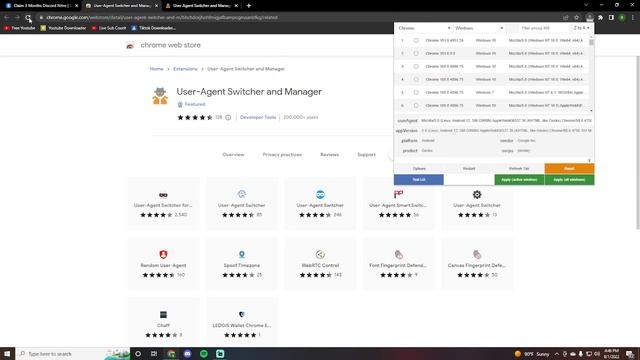Click the Restart button in popup
The height and width of the screenshot is (360, 640).
tap(469, 169)
